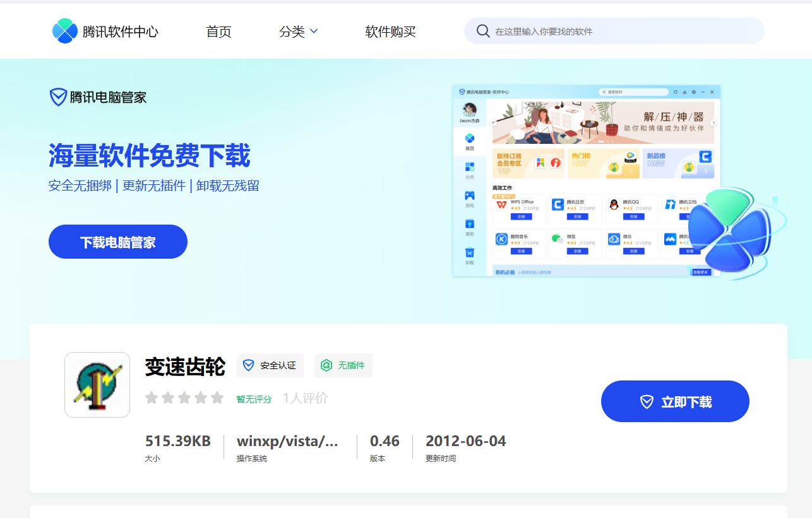Click the settings gear in banner preview titlebar
Screen dimensions: 812x518
pyautogui.click(x=693, y=92)
